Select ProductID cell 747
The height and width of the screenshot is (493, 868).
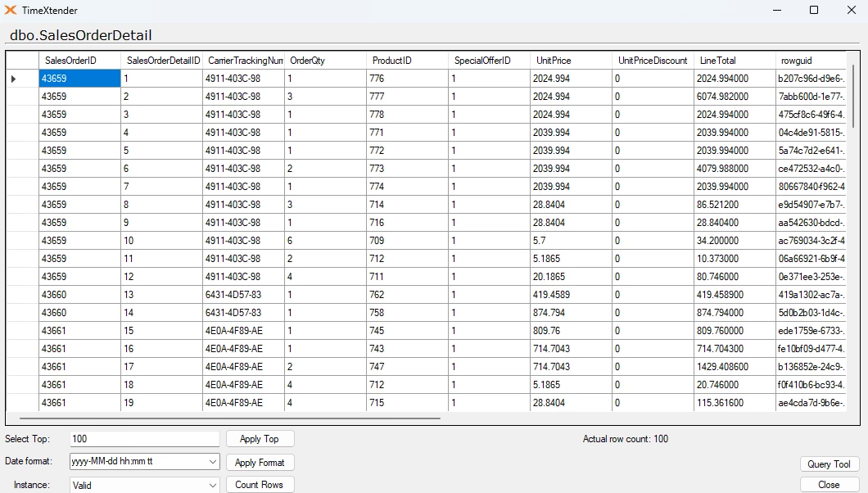point(408,366)
